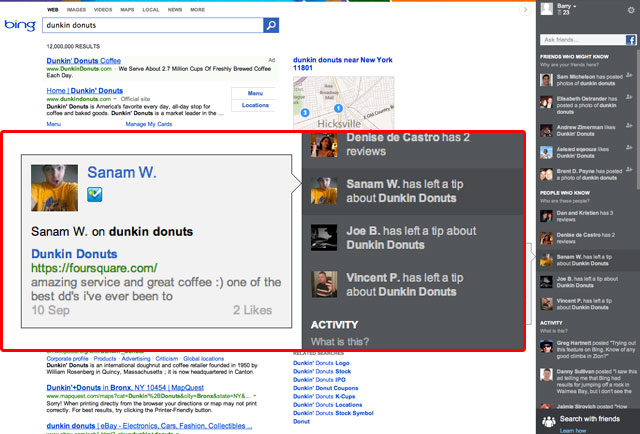The height and width of the screenshot is (434, 640).
Task: Click large Sanam W. photo in popup card
Action: click(54, 188)
